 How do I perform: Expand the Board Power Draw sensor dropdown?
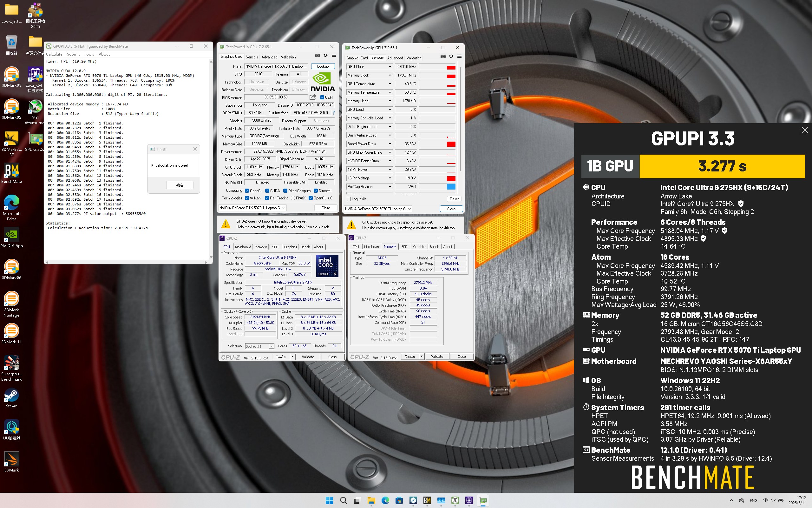(390, 144)
